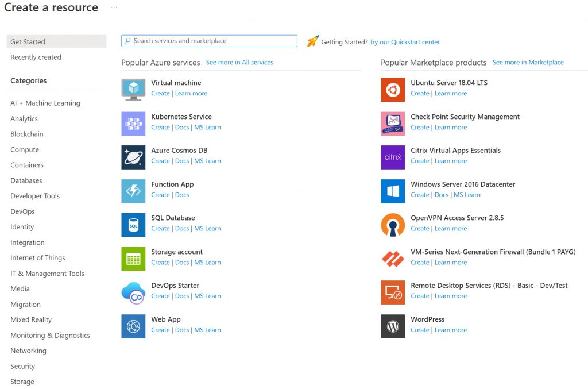
Task: Click See more in Marketplace
Action: (528, 62)
